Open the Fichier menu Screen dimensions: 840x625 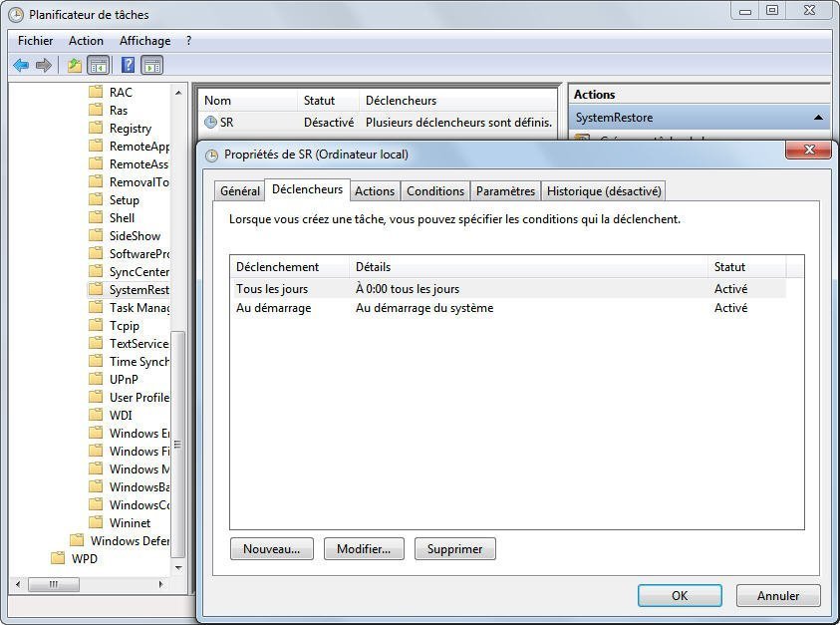[35, 41]
